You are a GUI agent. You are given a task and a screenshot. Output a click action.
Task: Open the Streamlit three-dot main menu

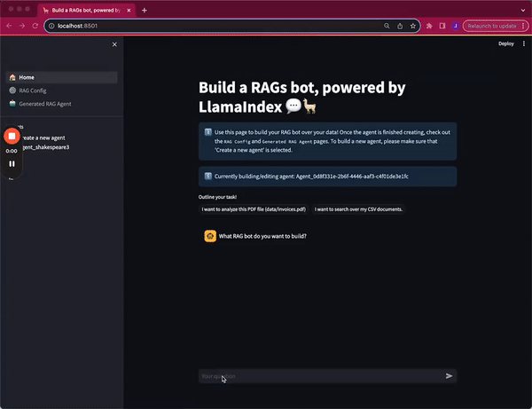point(523,43)
